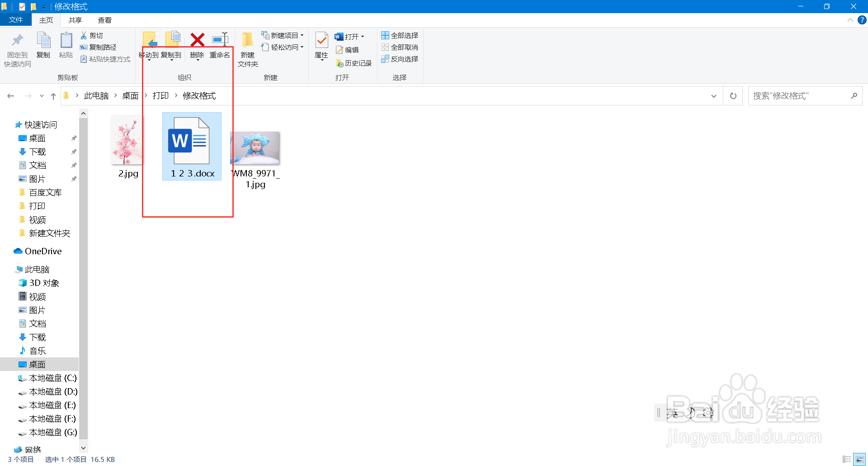Open the New item dropdown
This screenshot has width=868, height=466.
pyautogui.click(x=283, y=35)
